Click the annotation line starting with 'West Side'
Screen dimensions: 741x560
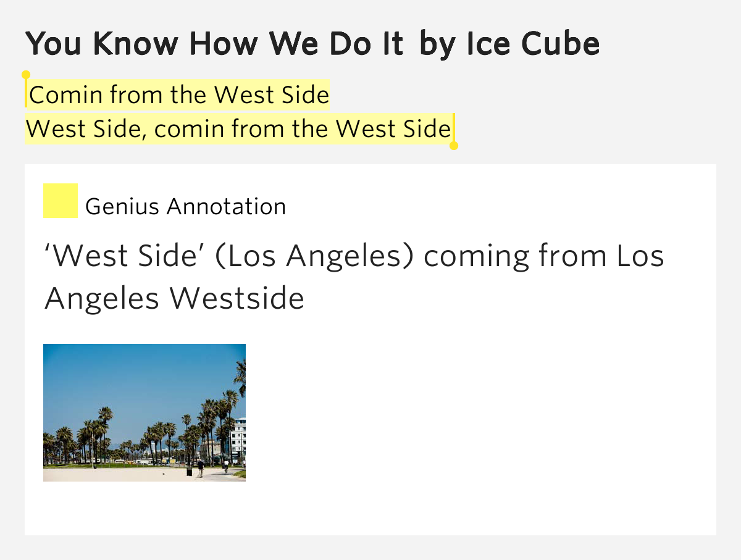pos(354,256)
